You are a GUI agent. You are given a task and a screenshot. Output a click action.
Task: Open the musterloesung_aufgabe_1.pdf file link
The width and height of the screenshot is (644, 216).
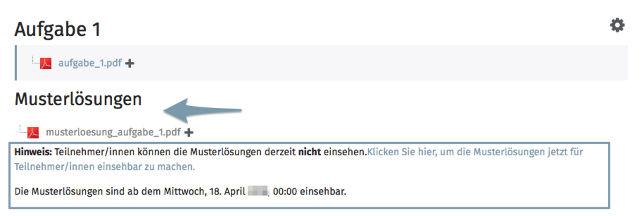113,132
